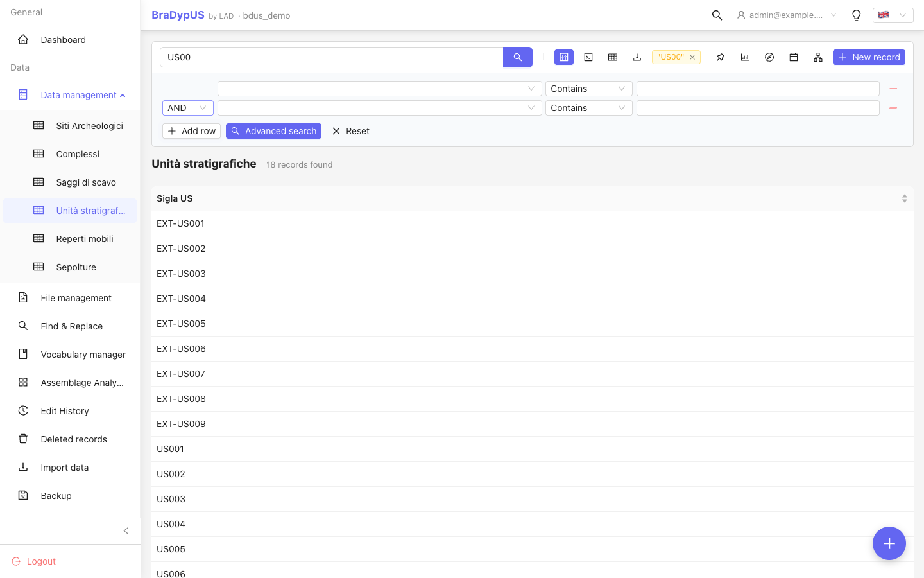924x578 pixels.
Task: Click the US00 search input field
Action: pyautogui.click(x=331, y=57)
